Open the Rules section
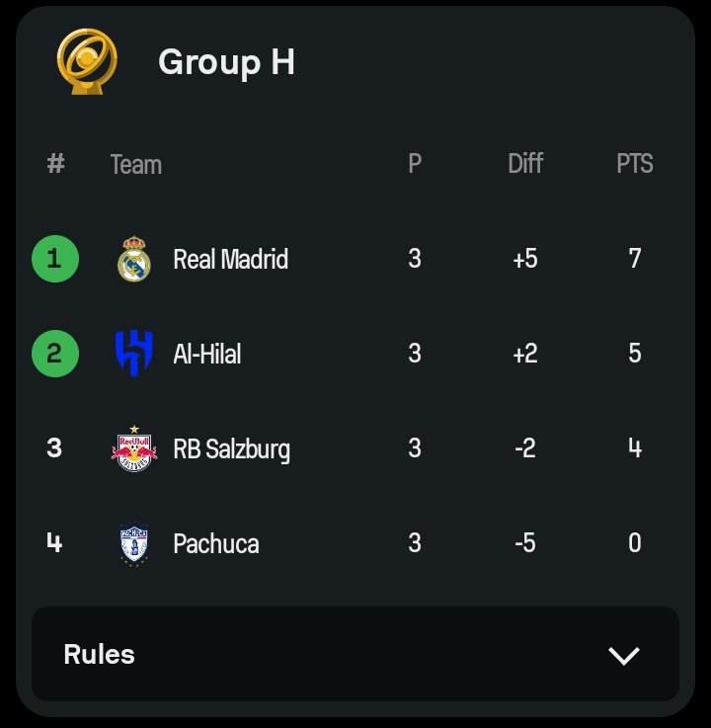 (x=355, y=654)
